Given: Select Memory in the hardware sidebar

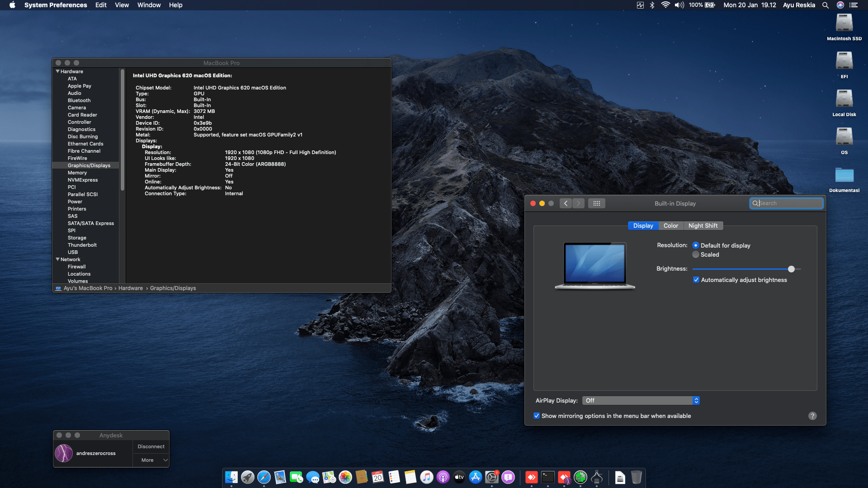Looking at the screenshot, I should (x=77, y=173).
